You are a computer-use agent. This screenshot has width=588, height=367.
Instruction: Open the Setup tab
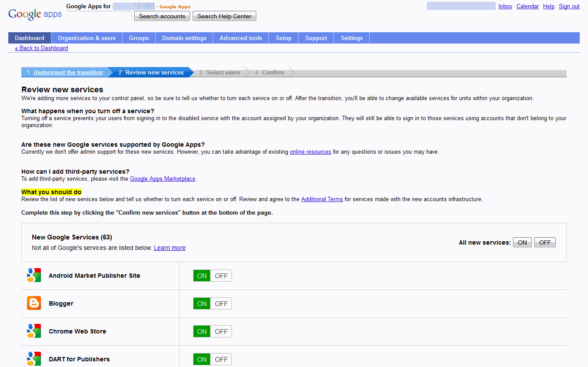284,38
